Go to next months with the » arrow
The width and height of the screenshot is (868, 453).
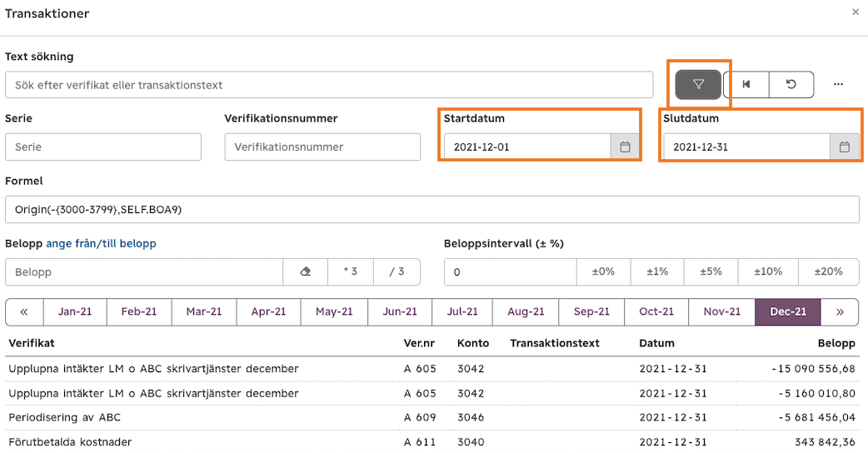(840, 312)
